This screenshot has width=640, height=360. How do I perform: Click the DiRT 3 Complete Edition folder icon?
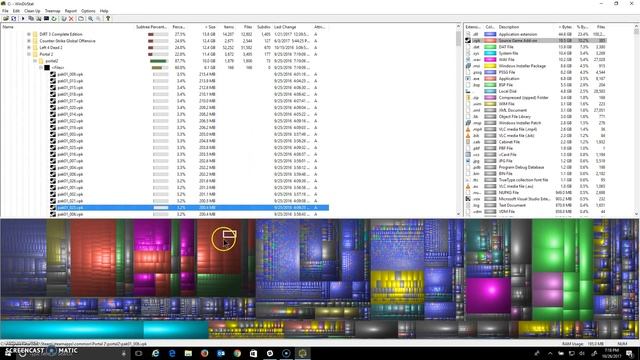pyautogui.click(x=35, y=34)
